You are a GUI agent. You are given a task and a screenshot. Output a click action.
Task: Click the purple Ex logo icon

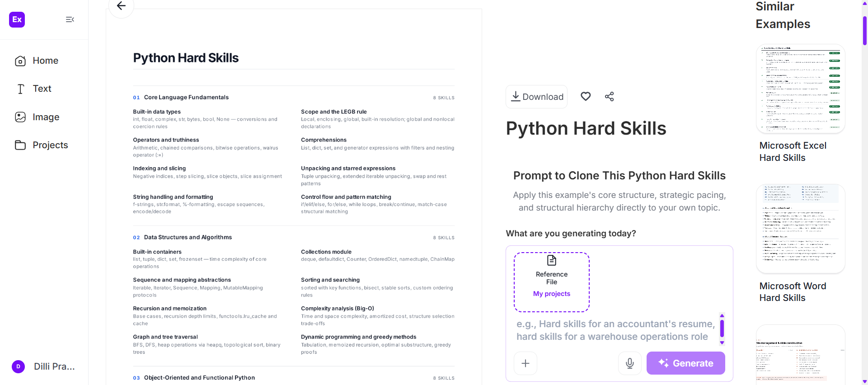point(17,19)
